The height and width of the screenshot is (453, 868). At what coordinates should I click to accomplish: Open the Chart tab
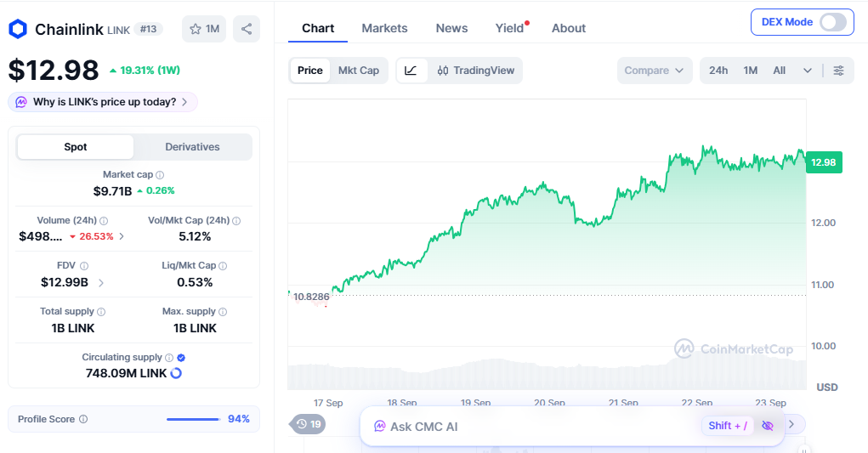point(318,28)
